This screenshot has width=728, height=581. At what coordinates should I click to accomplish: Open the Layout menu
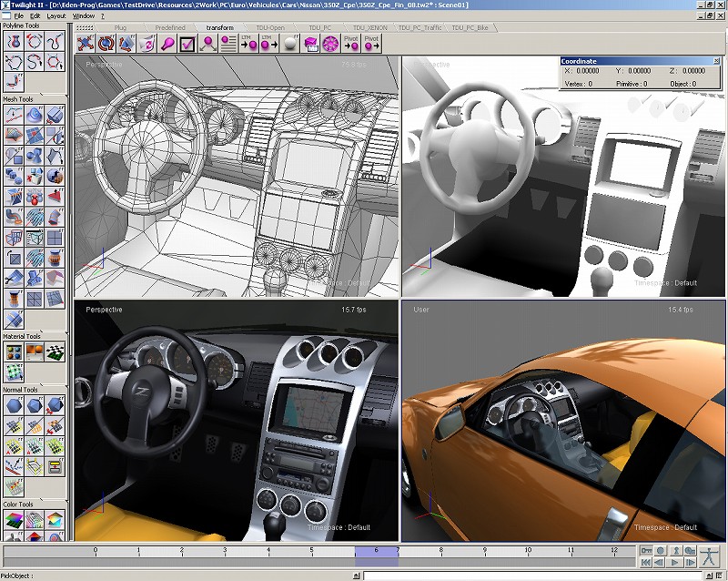click(x=56, y=15)
